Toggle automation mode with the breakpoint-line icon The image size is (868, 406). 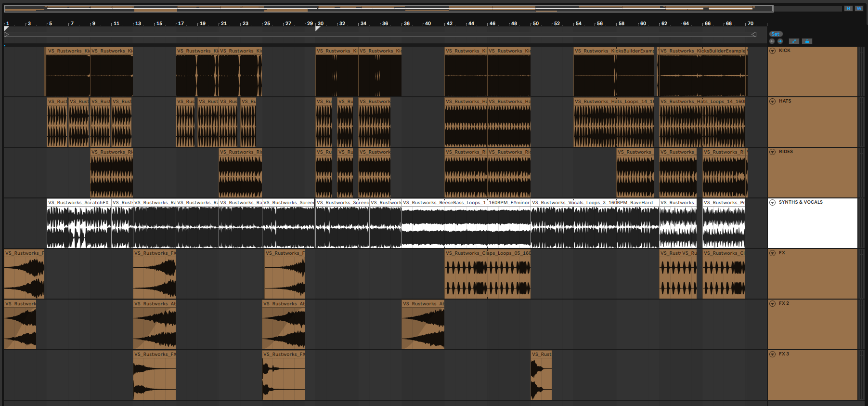coord(794,41)
